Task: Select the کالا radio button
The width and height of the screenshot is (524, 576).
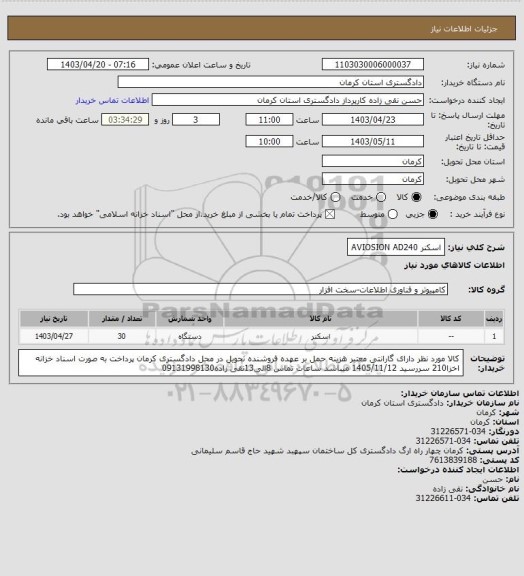Action: click(416, 197)
